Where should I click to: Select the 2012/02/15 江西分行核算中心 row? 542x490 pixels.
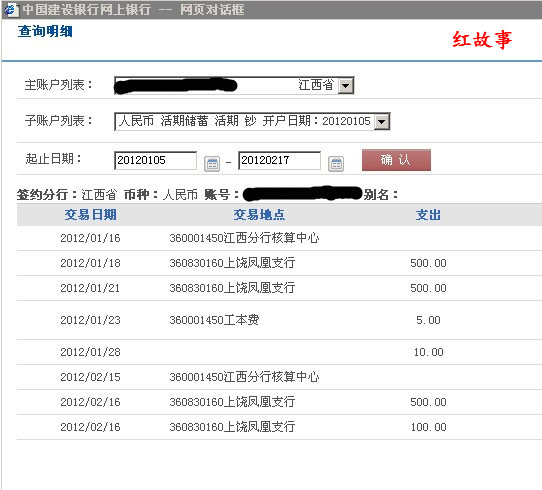(279, 377)
